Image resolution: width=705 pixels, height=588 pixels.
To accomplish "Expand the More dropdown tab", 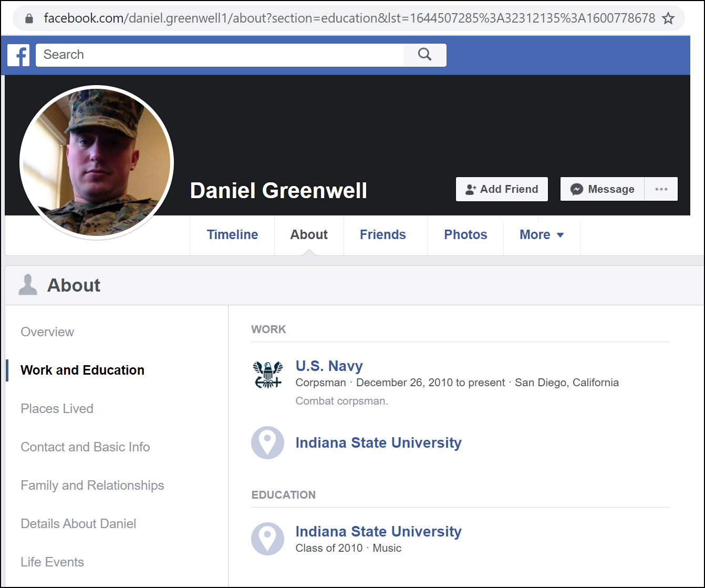I will [x=541, y=235].
